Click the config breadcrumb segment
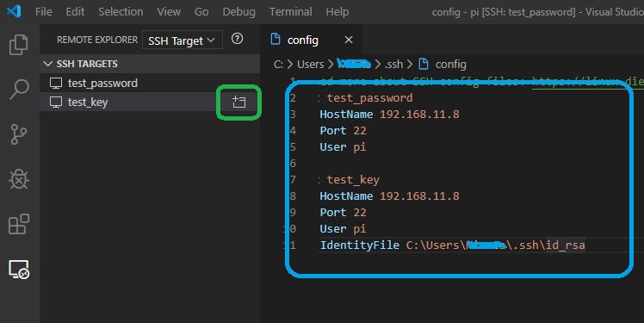This screenshot has height=323, width=644. point(450,64)
